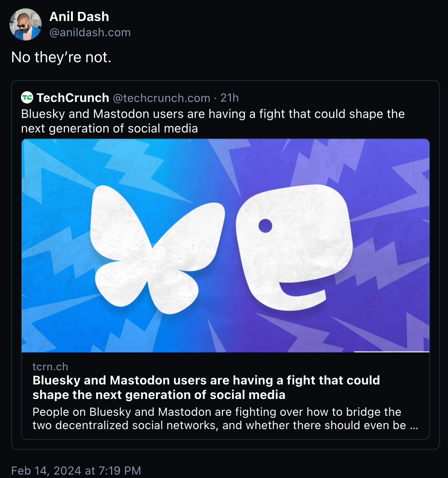The height and width of the screenshot is (478, 448).
Task: Click the @techcrunch.com handle
Action: point(161,98)
